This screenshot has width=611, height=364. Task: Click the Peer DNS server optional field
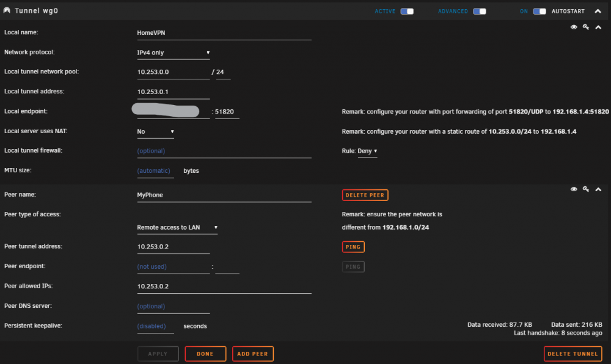pyautogui.click(x=174, y=307)
